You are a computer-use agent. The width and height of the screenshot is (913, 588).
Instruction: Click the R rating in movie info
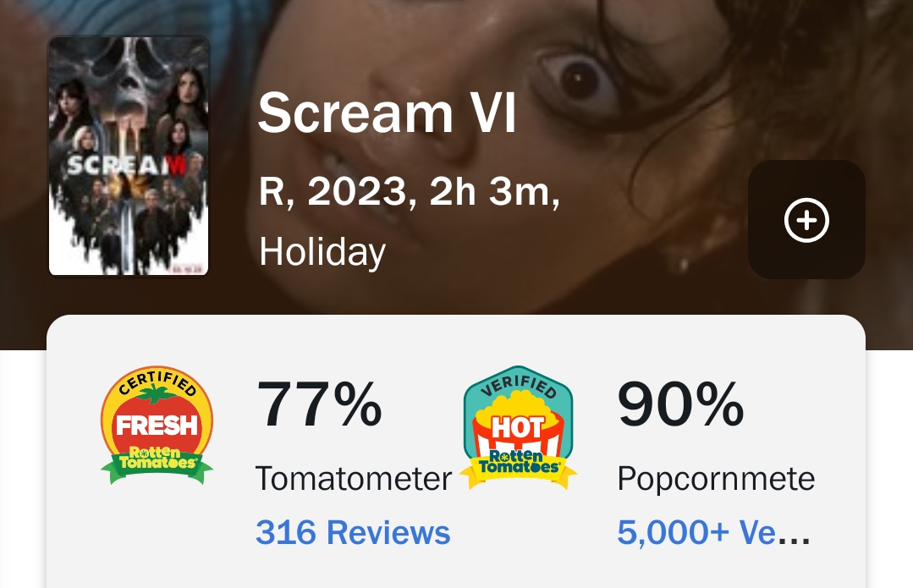tap(272, 193)
